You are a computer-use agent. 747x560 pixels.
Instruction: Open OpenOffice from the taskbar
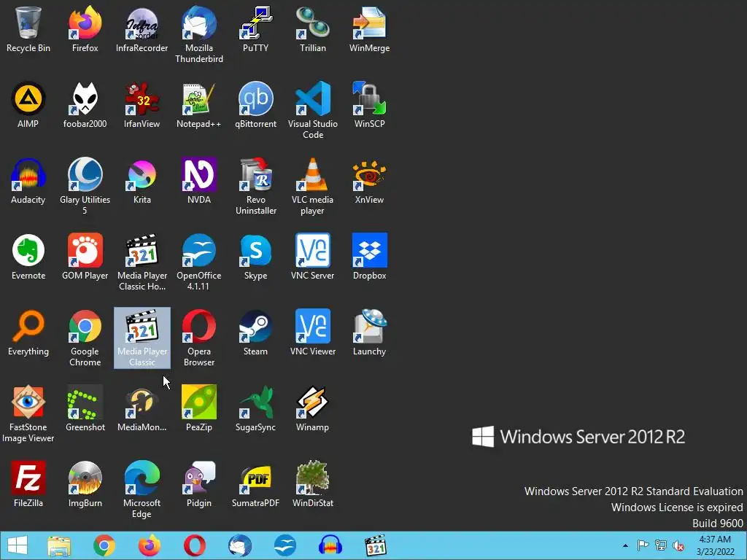(x=285, y=545)
